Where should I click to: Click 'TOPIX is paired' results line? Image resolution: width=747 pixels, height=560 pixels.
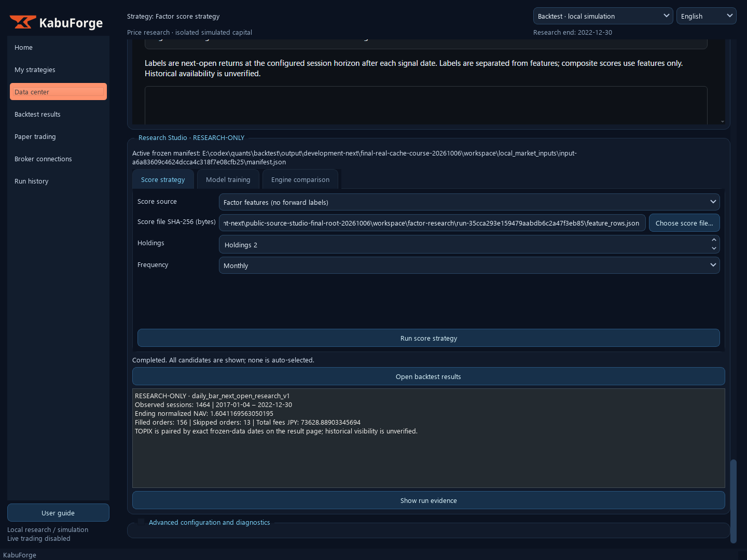(276, 431)
